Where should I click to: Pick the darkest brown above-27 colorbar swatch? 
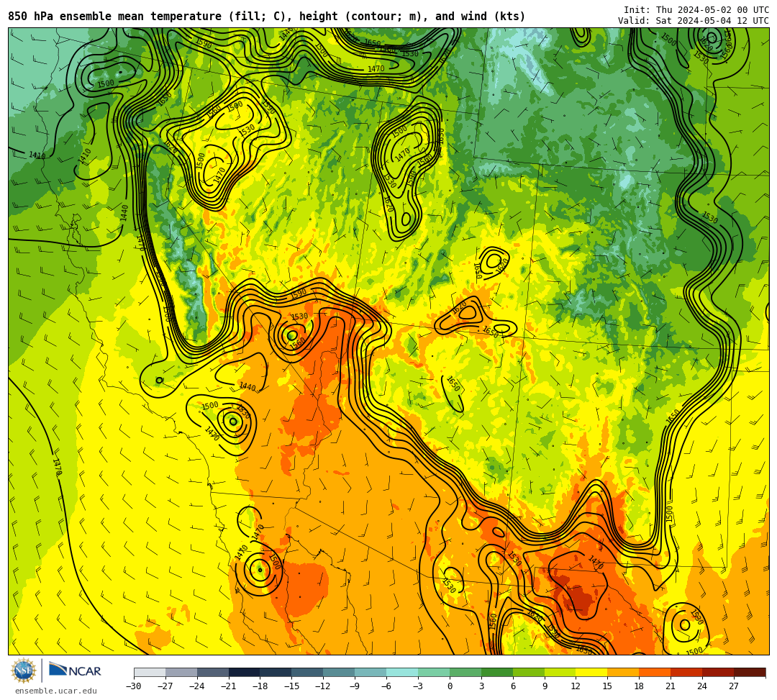(x=750, y=672)
